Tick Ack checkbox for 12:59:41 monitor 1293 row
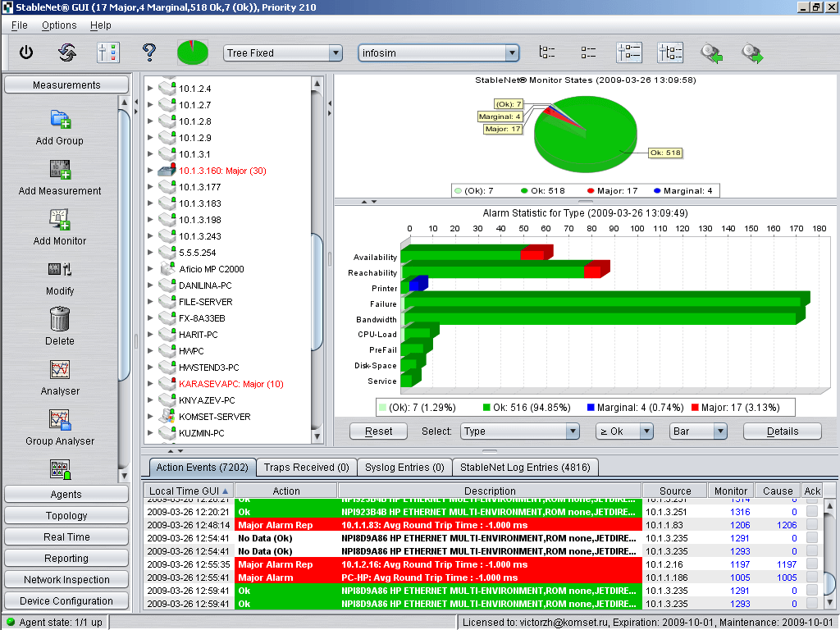 coord(812,604)
